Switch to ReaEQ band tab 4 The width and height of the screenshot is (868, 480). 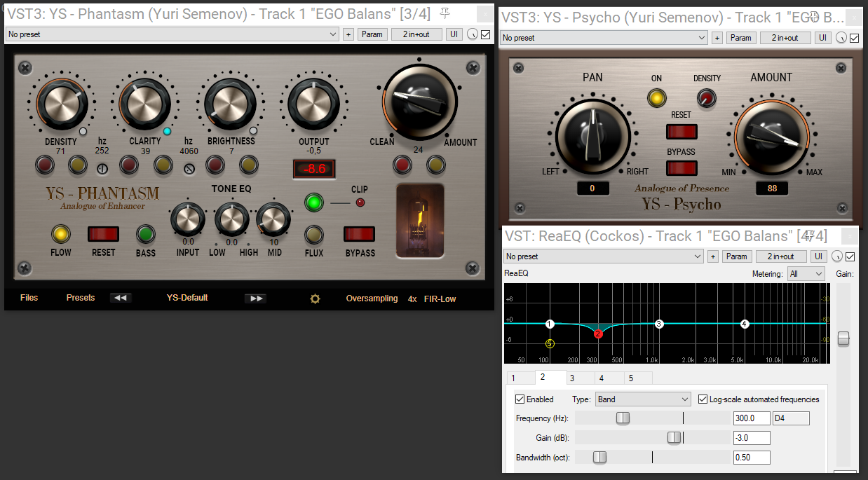coord(609,378)
